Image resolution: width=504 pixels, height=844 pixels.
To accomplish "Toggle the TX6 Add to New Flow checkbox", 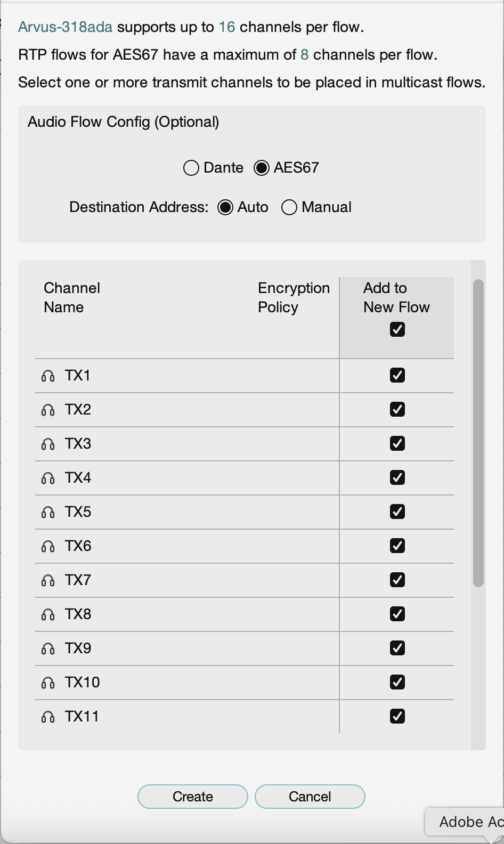I will click(397, 546).
